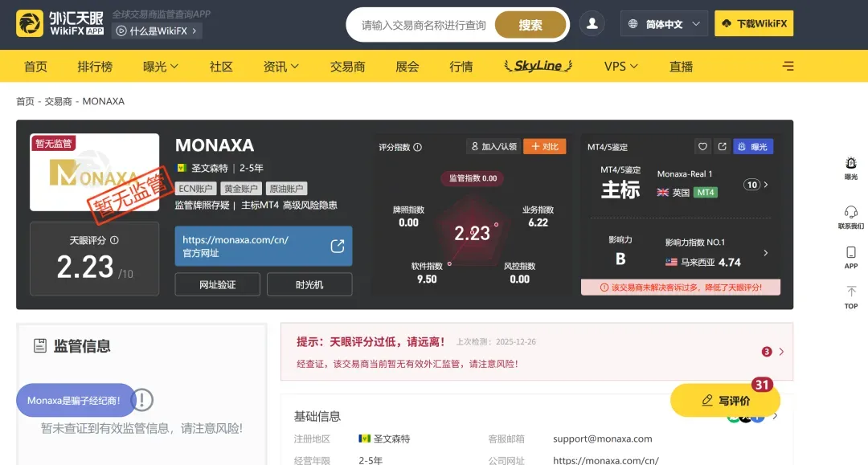Click the 时光机 button
This screenshot has height=465, width=868.
click(309, 284)
